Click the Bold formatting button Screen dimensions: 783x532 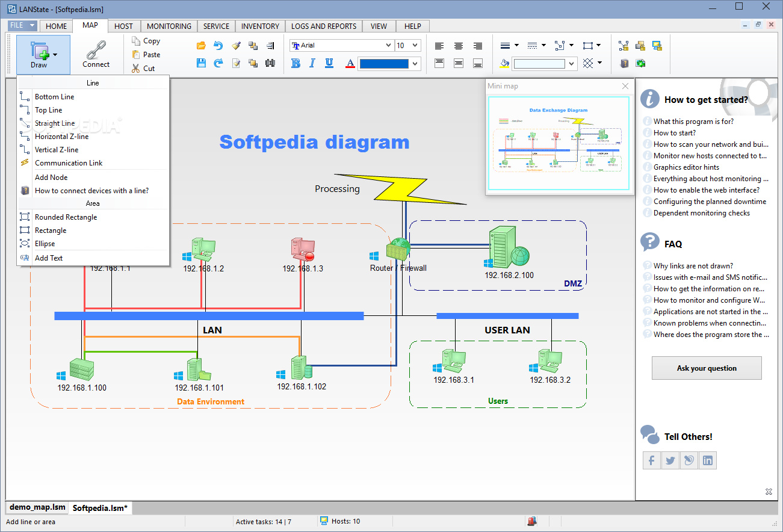pyautogui.click(x=296, y=63)
